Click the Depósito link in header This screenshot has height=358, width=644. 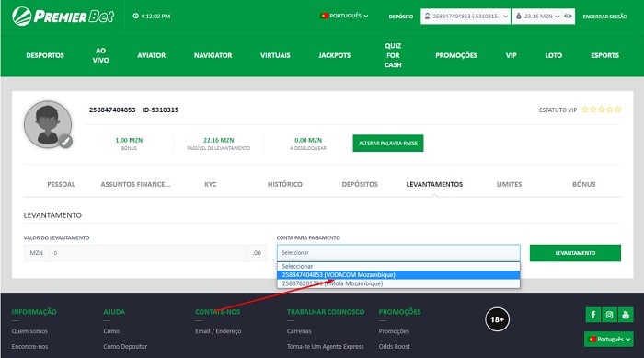[x=401, y=17]
